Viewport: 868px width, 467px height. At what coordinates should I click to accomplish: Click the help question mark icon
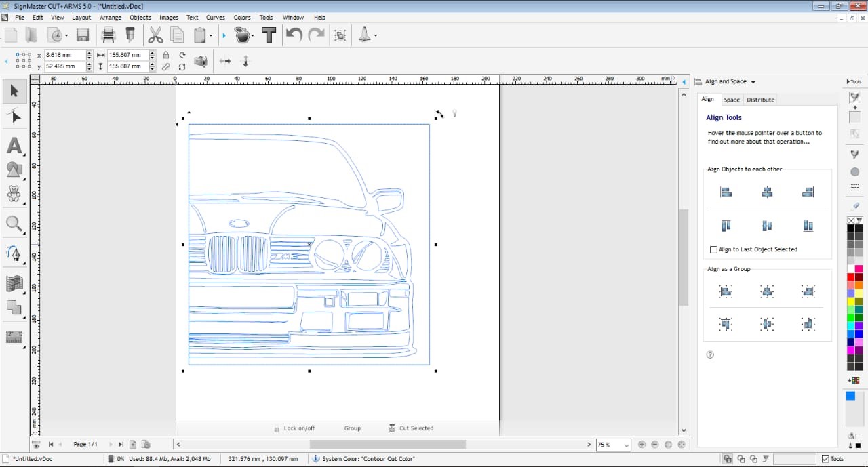(710, 354)
